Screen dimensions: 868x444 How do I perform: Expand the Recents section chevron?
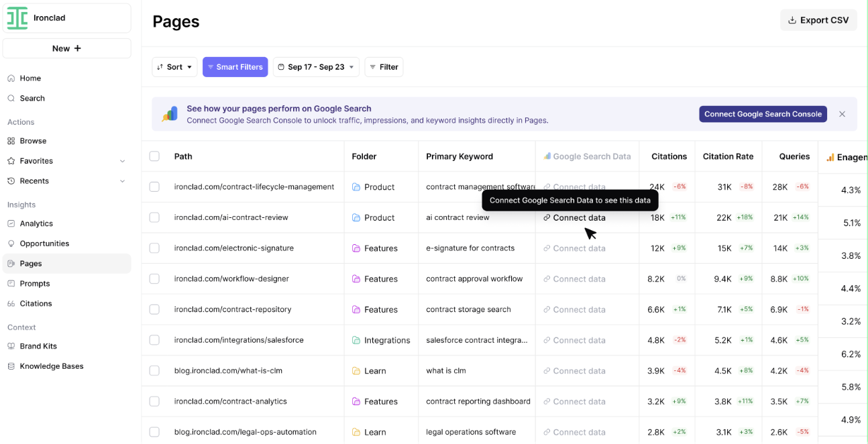coord(122,182)
